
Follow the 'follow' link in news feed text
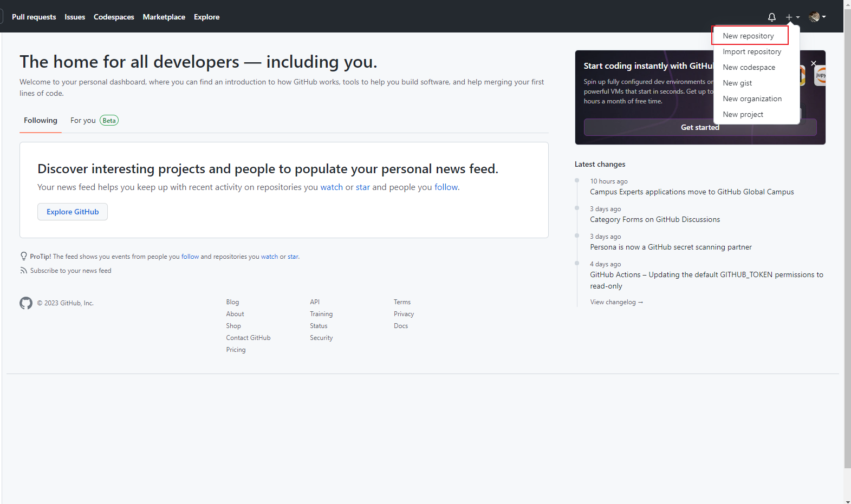coord(446,187)
